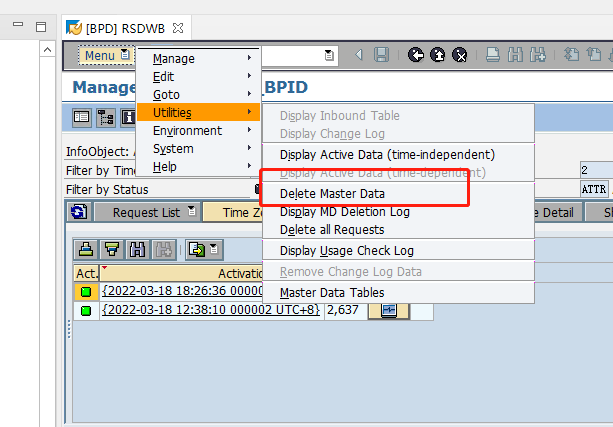Image resolution: width=613 pixels, height=427 pixels.
Task: Open the Request List dropdown button
Action: pyautogui.click(x=148, y=212)
